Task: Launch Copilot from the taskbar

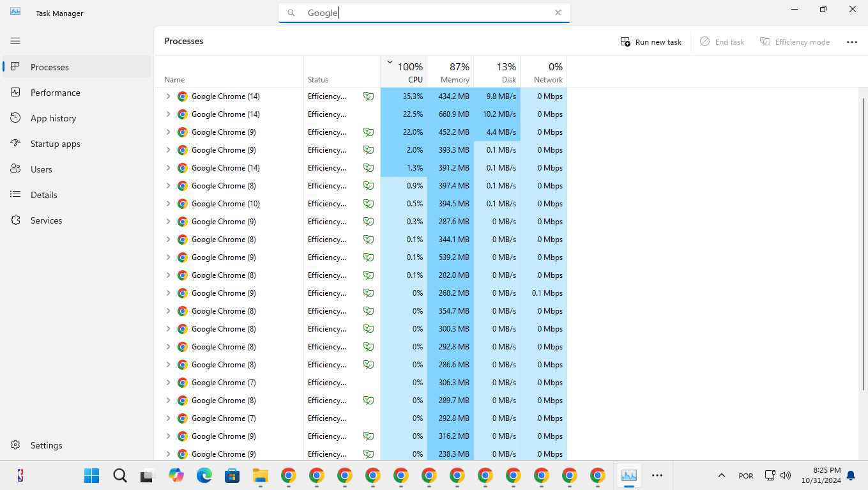Action: pyautogui.click(x=176, y=475)
